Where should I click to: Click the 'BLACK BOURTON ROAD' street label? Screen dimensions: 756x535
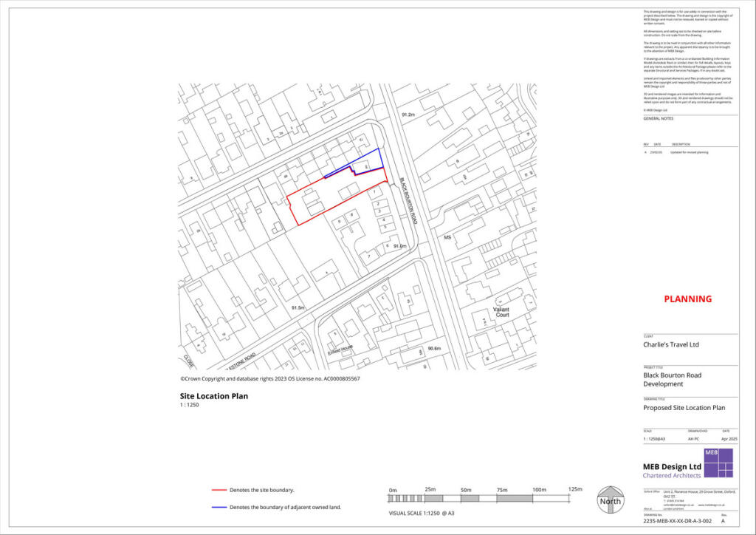[x=408, y=202]
